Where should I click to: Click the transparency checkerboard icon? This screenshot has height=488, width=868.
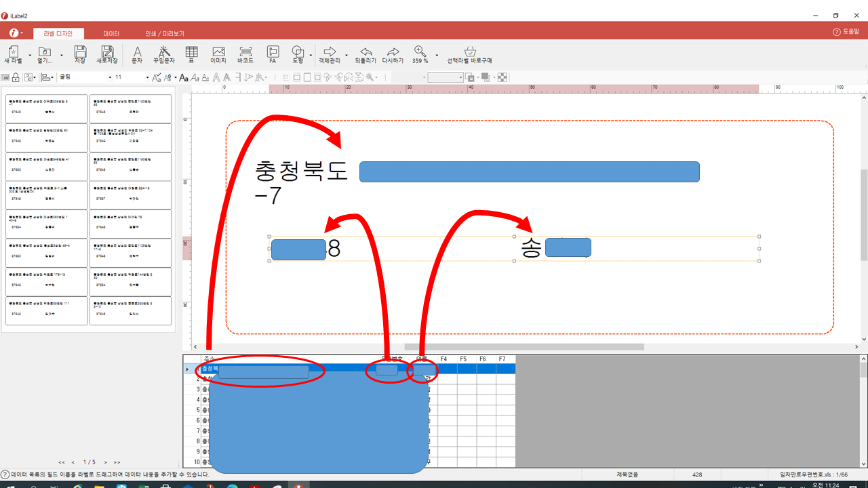(502, 77)
